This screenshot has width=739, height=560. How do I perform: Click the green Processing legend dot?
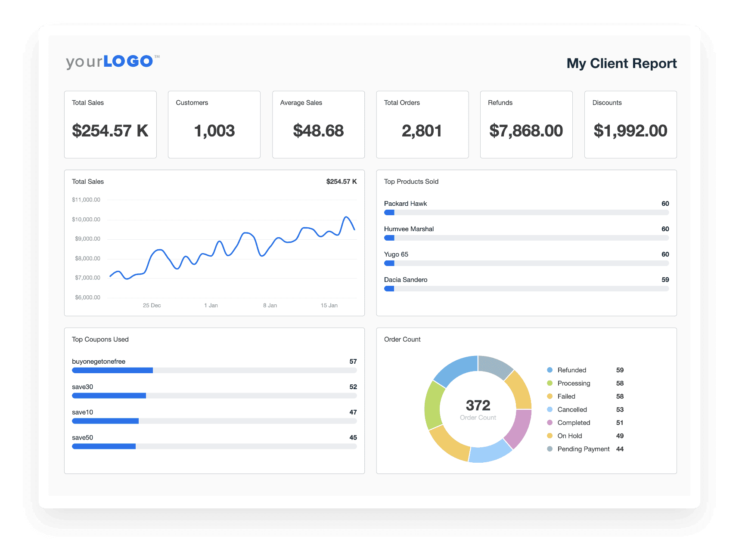(x=550, y=383)
